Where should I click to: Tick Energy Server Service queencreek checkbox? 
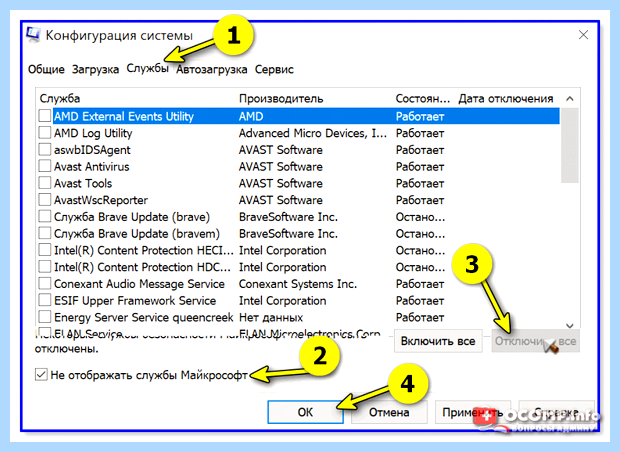coord(45,317)
